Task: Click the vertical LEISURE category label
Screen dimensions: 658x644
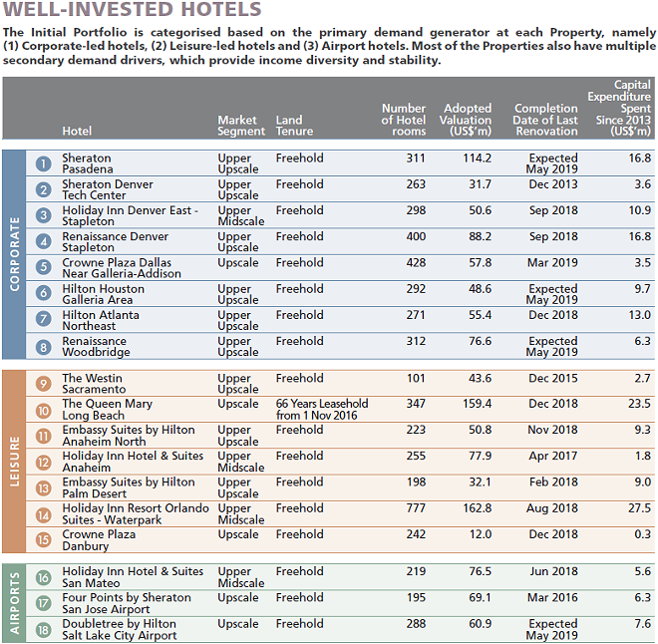Action: pos(15,462)
